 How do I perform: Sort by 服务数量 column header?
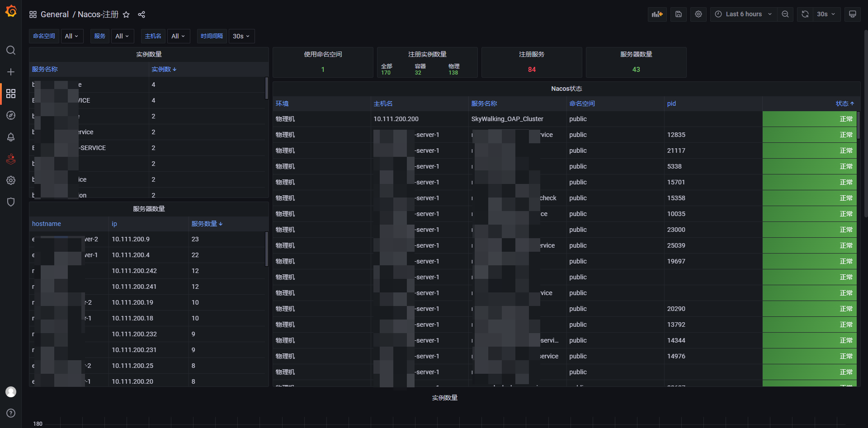click(207, 224)
